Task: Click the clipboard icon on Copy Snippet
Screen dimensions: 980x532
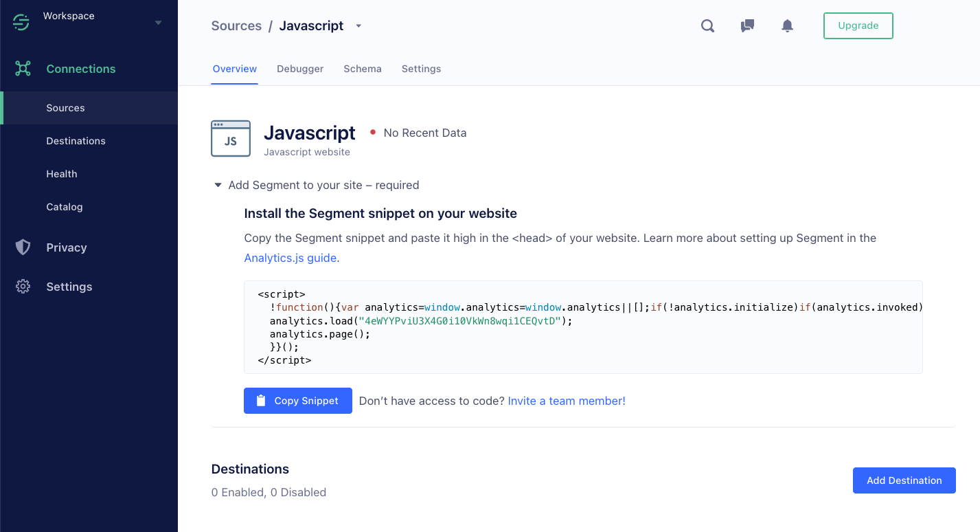Action: click(x=261, y=401)
